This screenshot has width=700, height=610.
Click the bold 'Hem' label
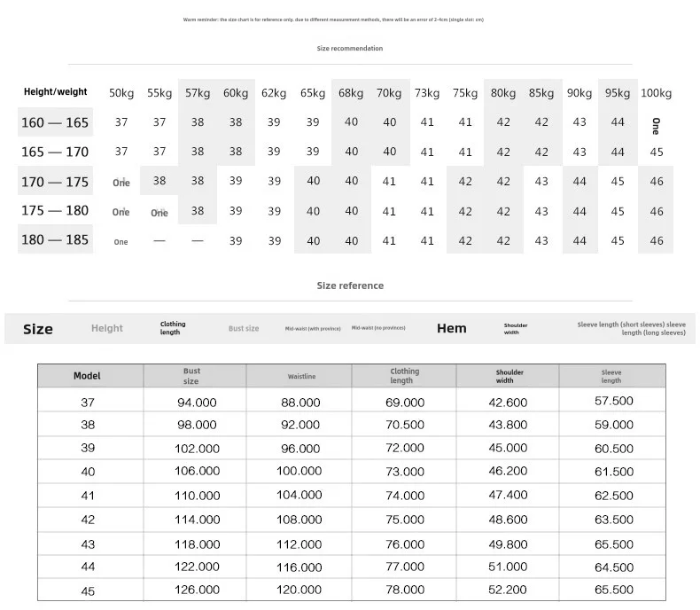pos(452,329)
